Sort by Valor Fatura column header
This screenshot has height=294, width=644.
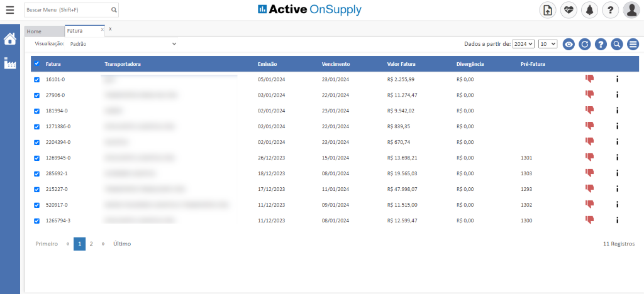[401, 64]
